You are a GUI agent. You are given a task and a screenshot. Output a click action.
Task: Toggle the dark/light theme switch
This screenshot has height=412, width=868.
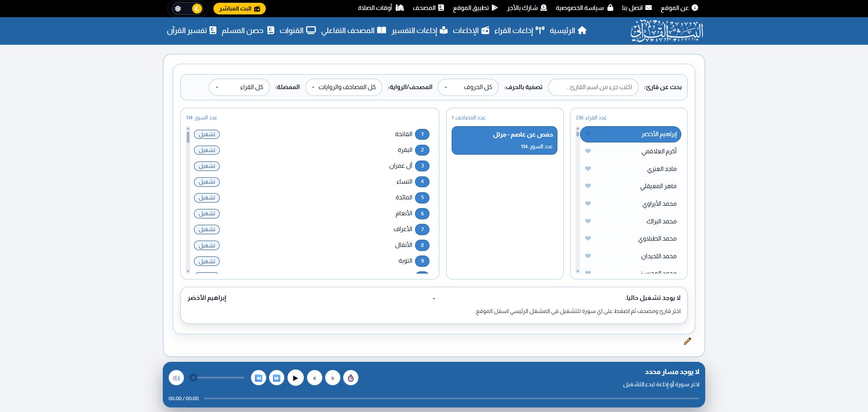coord(188,9)
